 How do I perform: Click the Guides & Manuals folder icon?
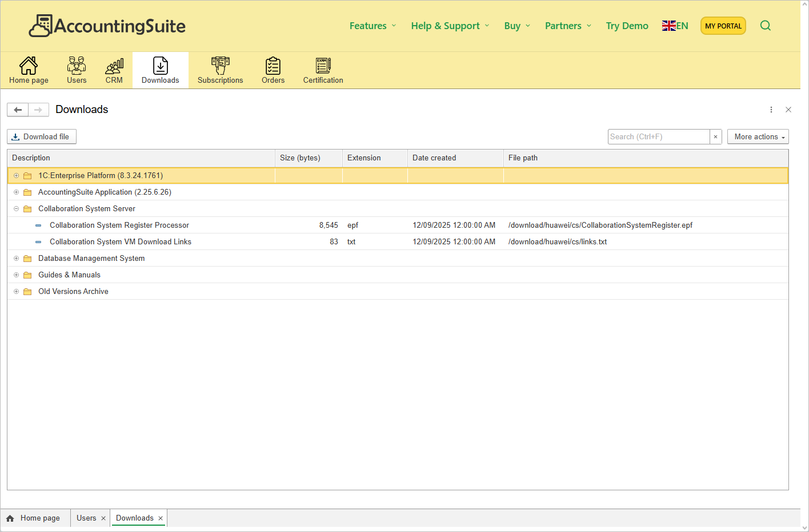pyautogui.click(x=27, y=275)
